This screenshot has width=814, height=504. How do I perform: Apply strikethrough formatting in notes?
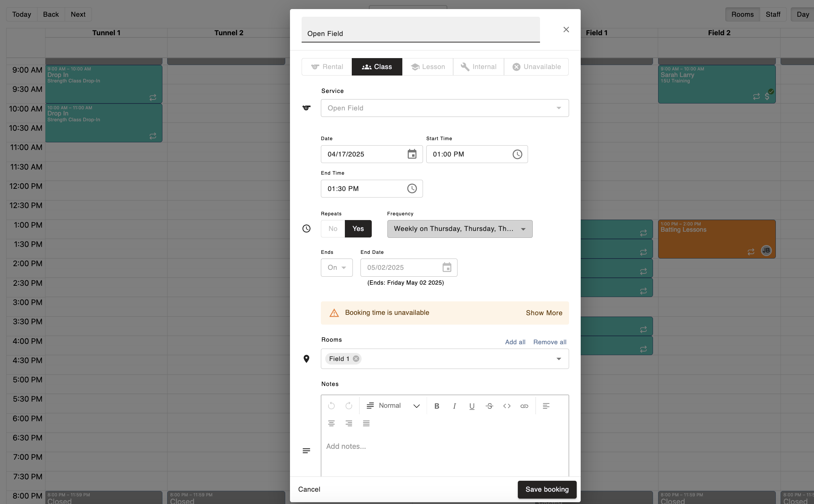pyautogui.click(x=489, y=406)
